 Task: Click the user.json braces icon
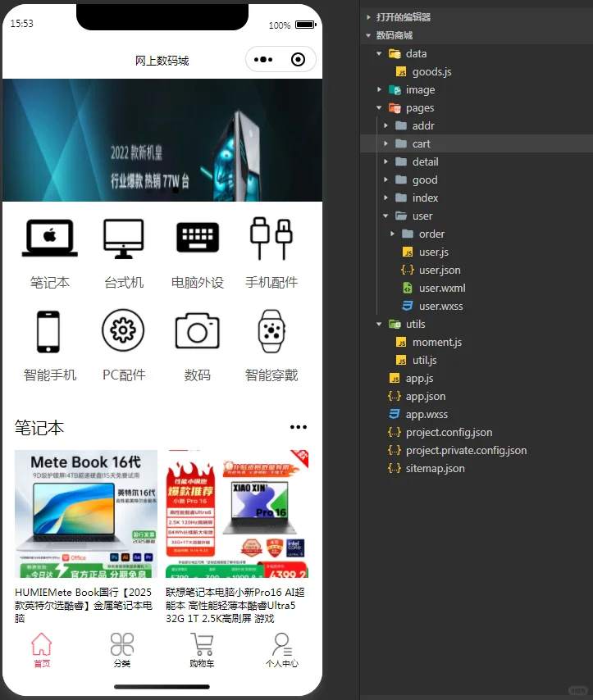click(x=408, y=270)
